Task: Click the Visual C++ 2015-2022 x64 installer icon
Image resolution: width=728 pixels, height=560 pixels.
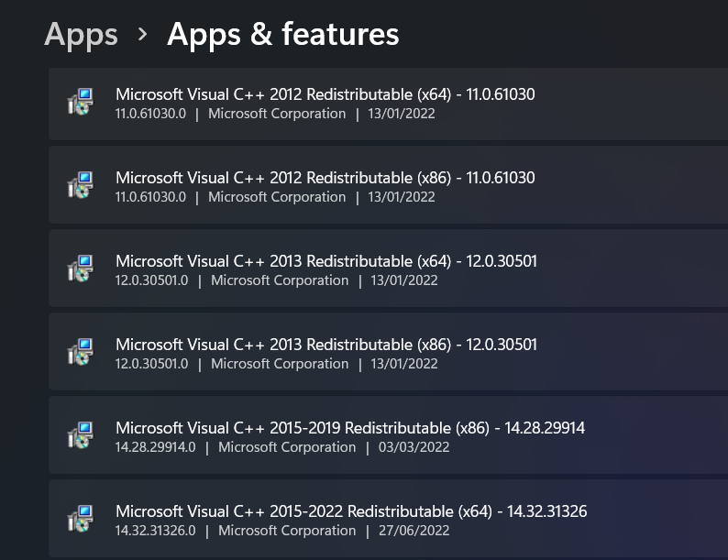Action: tap(81, 519)
